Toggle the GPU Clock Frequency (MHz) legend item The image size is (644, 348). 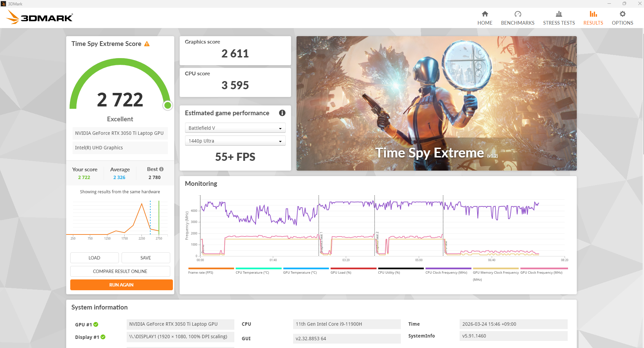[544, 271]
